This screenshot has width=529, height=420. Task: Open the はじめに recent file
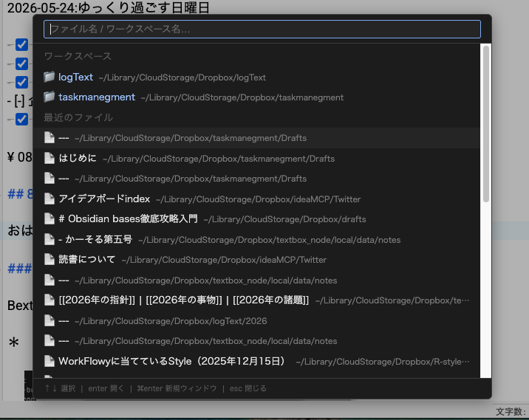click(256, 158)
